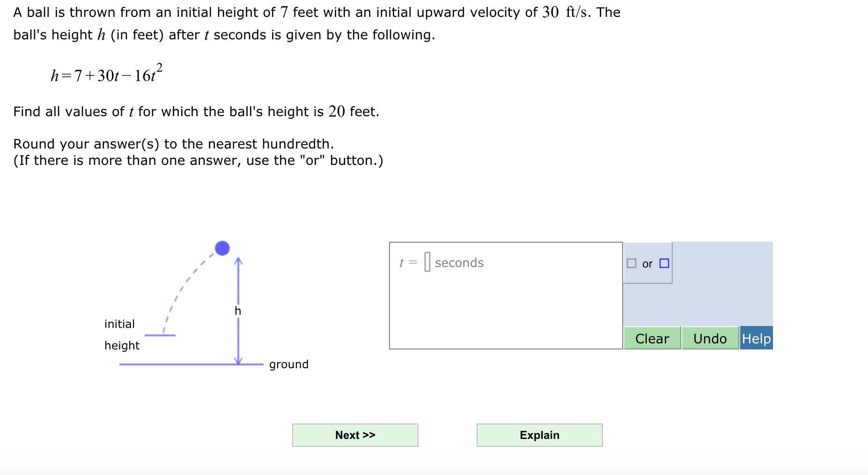Viewport: 868px width, 475px height.
Task: Click the "height" label below "initial"
Action: (122, 345)
